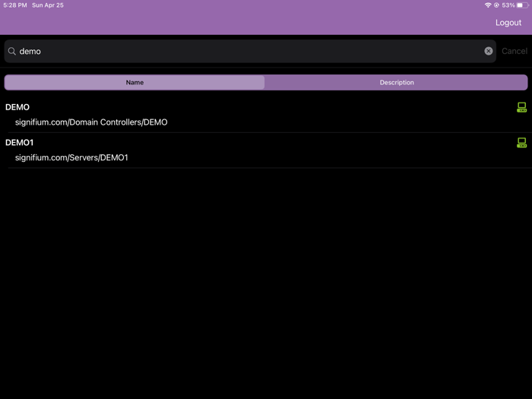Tap the Sun Apr 25 date

point(48,5)
